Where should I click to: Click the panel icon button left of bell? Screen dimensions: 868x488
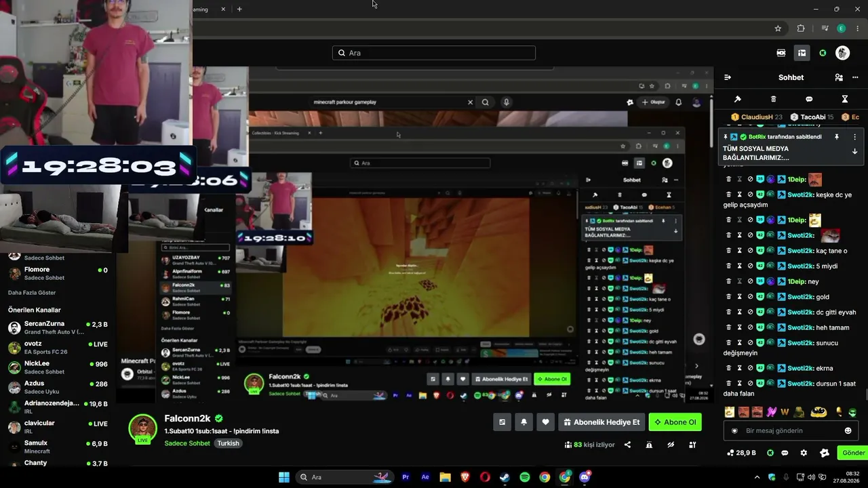click(502, 422)
